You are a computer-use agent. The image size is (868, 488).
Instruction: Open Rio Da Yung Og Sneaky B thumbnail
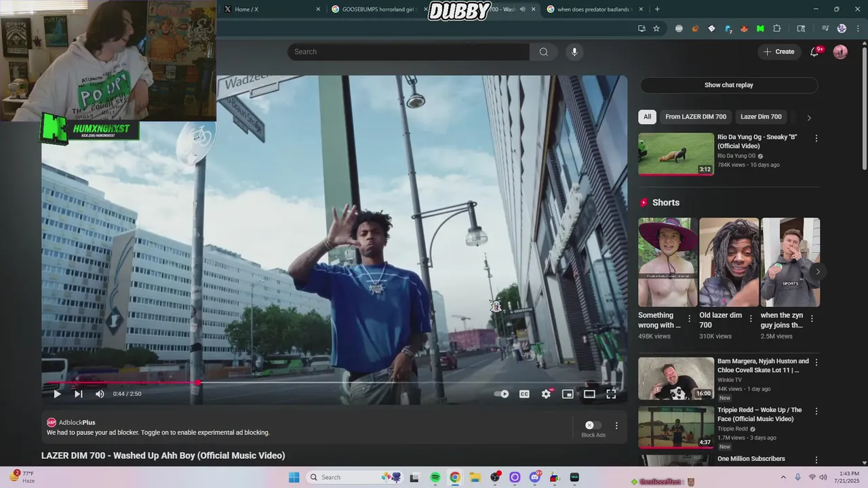676,154
